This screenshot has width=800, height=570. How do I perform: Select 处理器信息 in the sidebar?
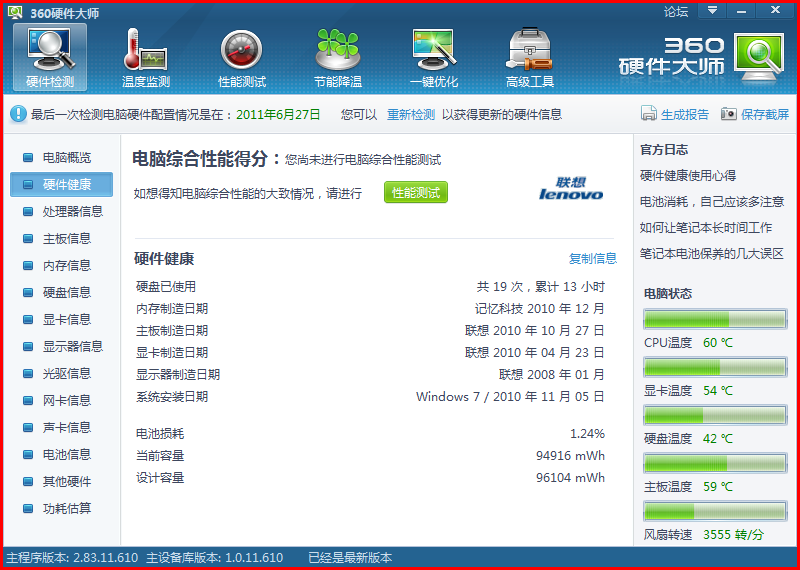(61, 212)
